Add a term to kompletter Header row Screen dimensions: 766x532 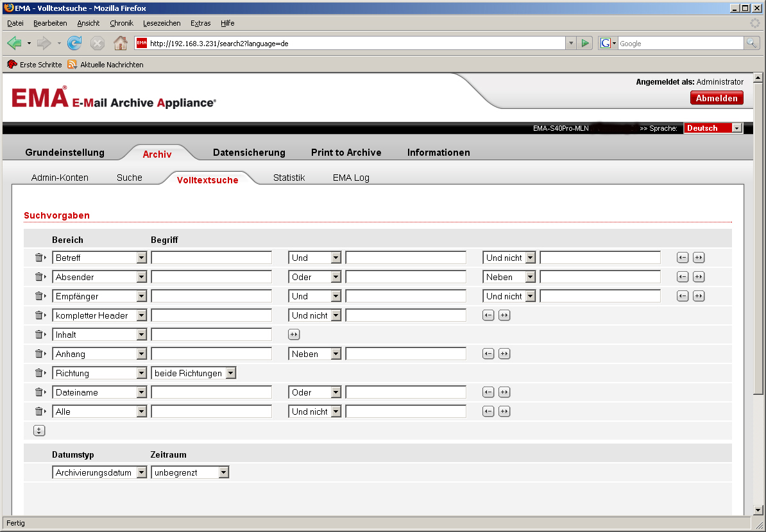pyautogui.click(x=504, y=315)
